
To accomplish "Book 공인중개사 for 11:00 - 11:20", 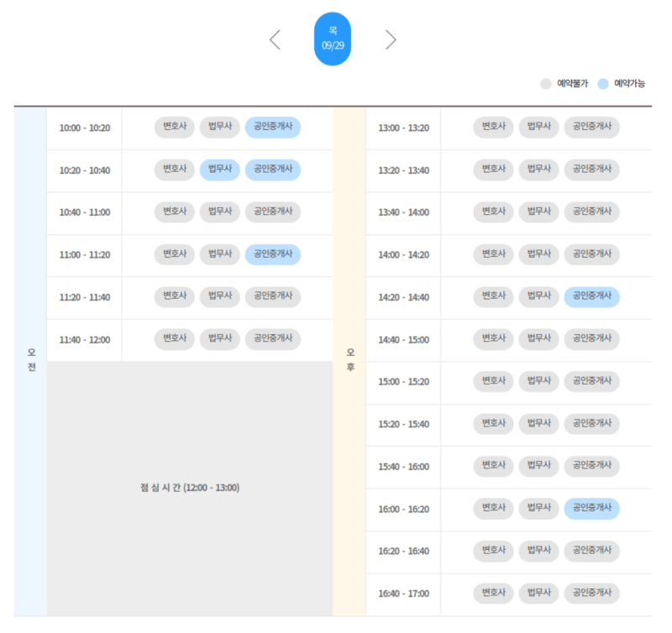I will pyautogui.click(x=273, y=254).
